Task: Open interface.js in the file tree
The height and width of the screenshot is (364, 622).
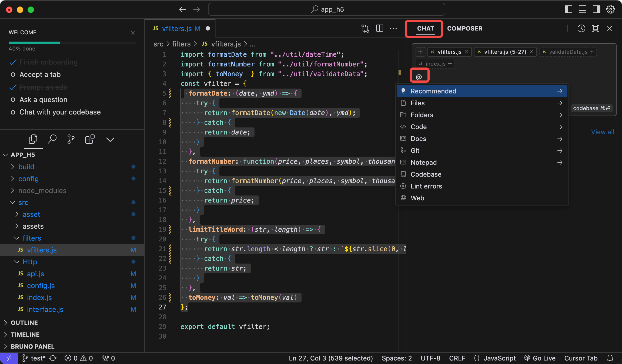Action: click(72, 309)
